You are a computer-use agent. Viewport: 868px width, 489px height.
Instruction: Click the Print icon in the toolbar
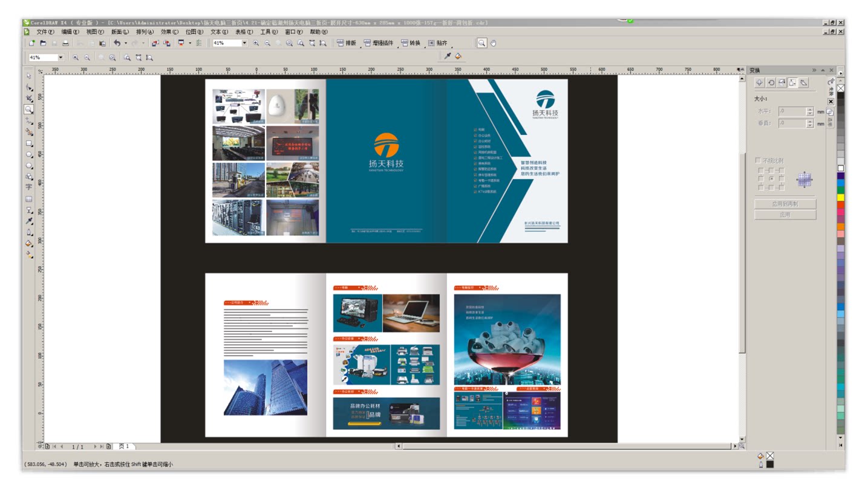(x=65, y=43)
